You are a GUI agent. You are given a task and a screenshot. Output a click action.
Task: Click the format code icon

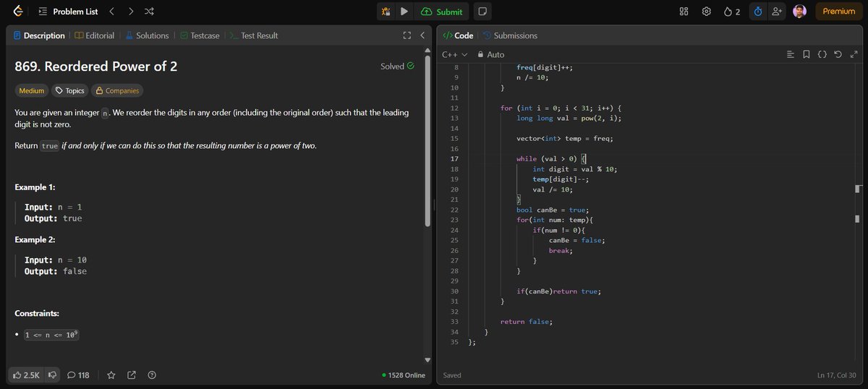(x=791, y=54)
